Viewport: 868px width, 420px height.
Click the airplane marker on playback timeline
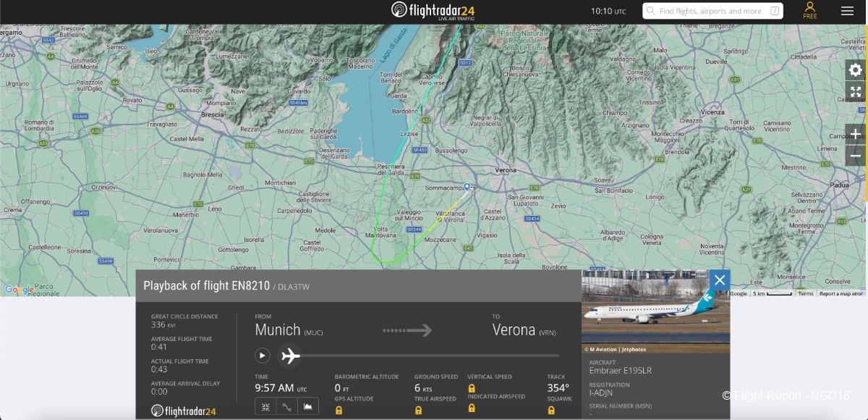(x=290, y=356)
